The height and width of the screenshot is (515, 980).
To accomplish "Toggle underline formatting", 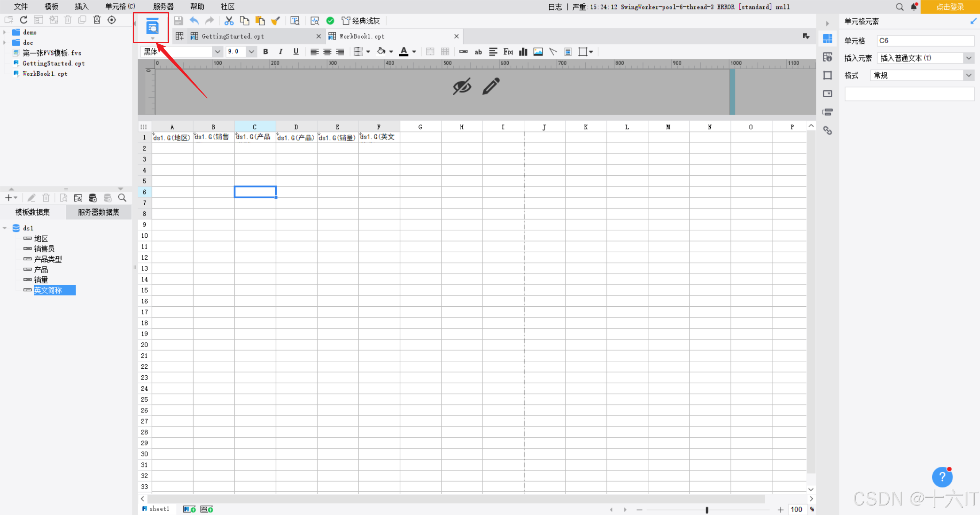I will pos(296,52).
